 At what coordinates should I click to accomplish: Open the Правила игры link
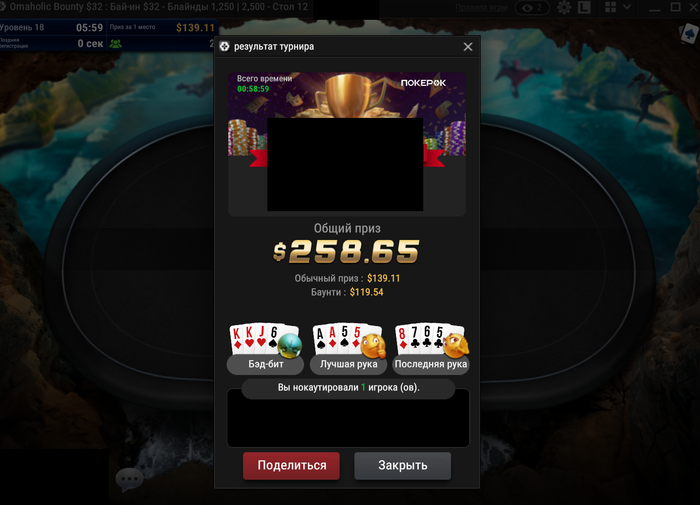coord(481,8)
